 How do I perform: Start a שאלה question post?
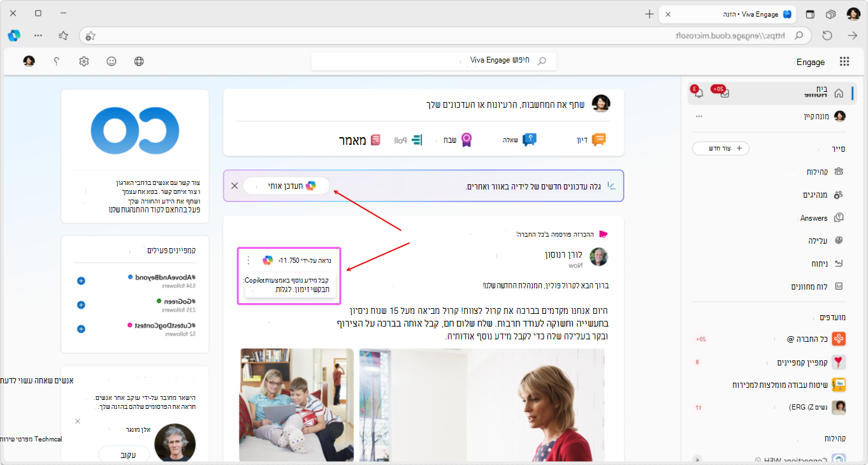(x=520, y=140)
